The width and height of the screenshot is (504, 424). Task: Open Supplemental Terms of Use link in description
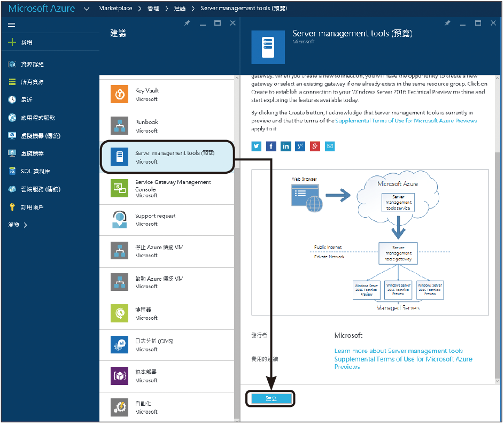click(x=406, y=120)
